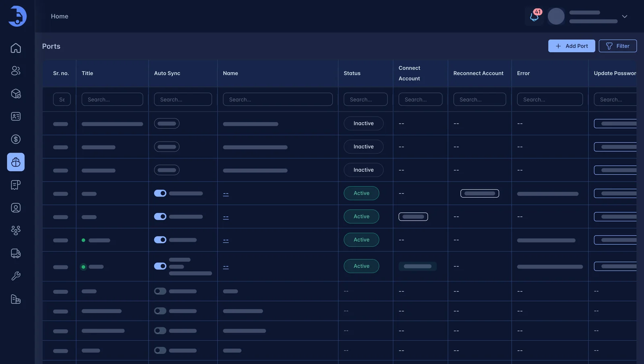The image size is (644, 364).
Task: Click the Ports page heading
Action: pyautogui.click(x=51, y=46)
